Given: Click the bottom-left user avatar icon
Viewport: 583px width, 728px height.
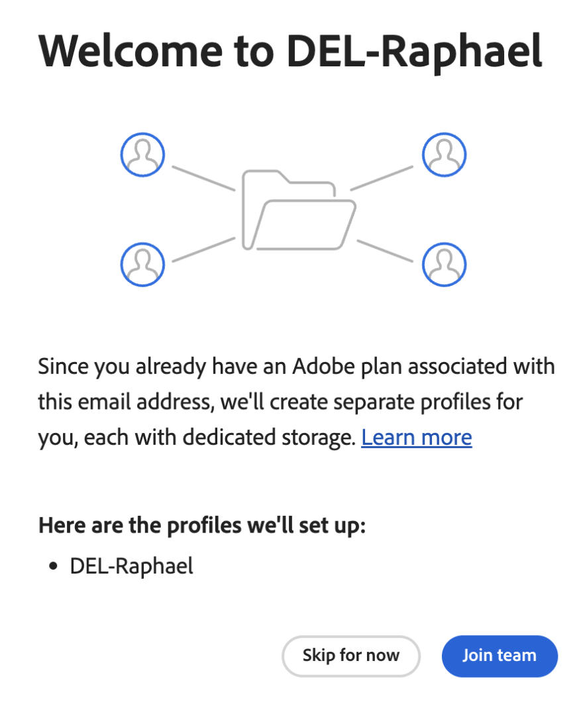Looking at the screenshot, I should point(142,264).
